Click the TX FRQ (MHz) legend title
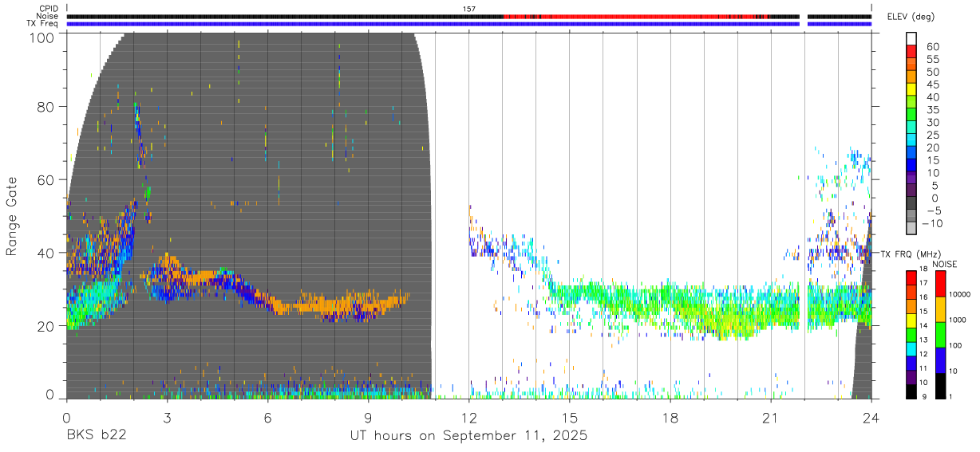This screenshot has height=452, width=980. coord(911,254)
